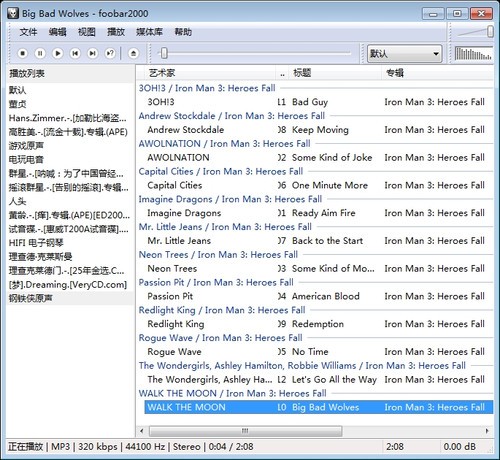Click the Open/Eject file icon

coord(133,53)
